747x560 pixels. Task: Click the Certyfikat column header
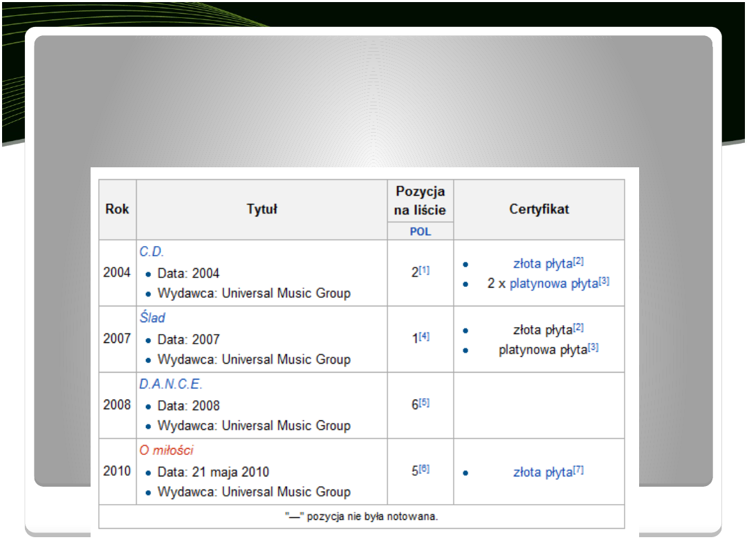(x=539, y=209)
